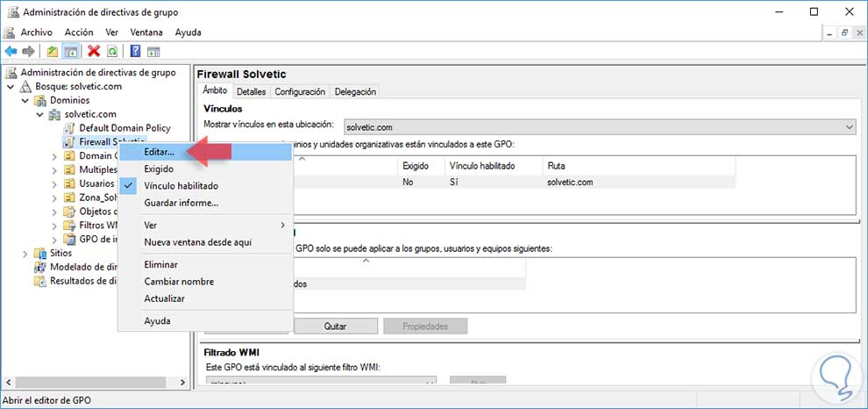Open the Acción menu
This screenshot has width=868, height=409.
point(79,32)
